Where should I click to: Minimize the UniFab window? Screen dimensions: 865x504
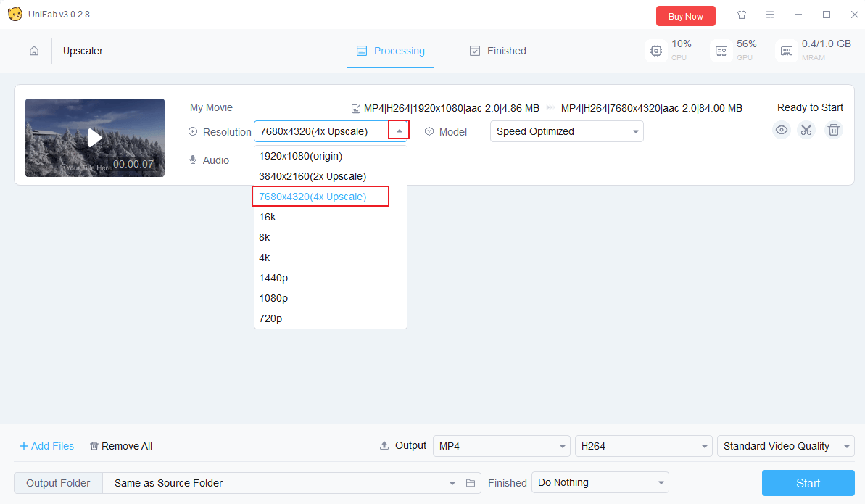(798, 15)
